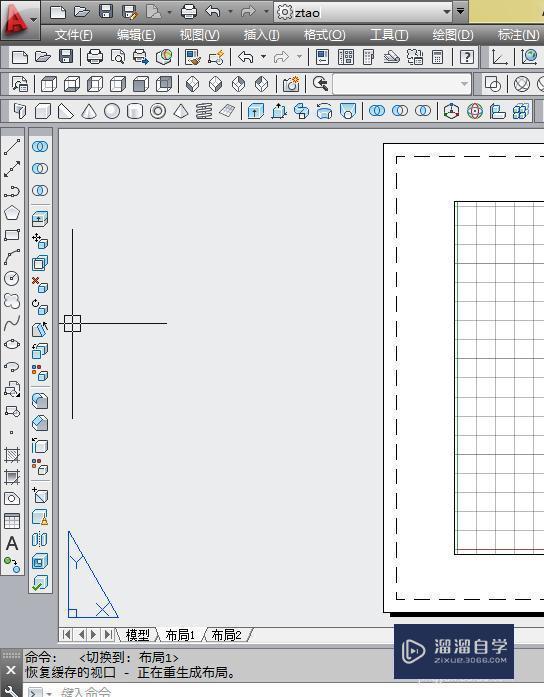Select the Circle tool
Image resolution: width=544 pixels, height=697 pixels.
[12, 279]
